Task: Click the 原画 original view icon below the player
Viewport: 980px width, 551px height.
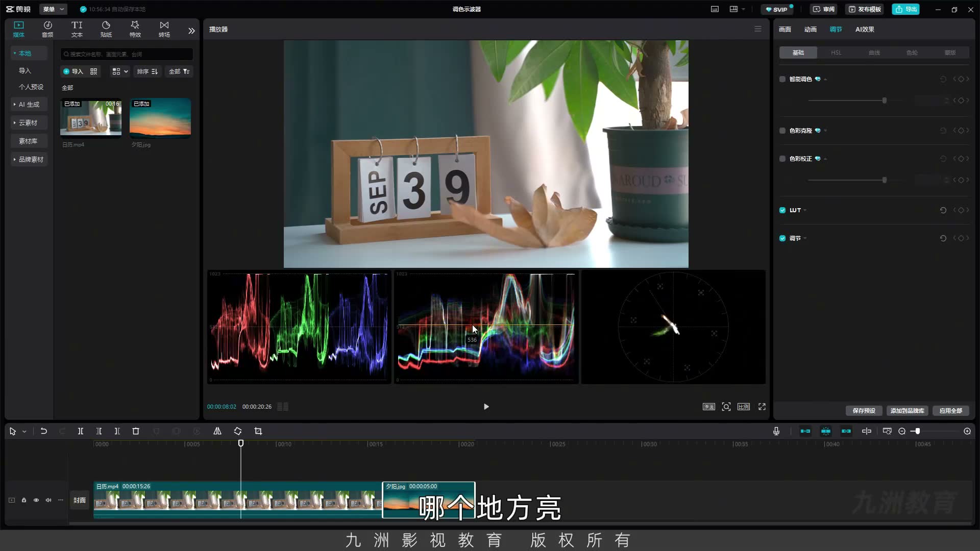Action: (709, 407)
